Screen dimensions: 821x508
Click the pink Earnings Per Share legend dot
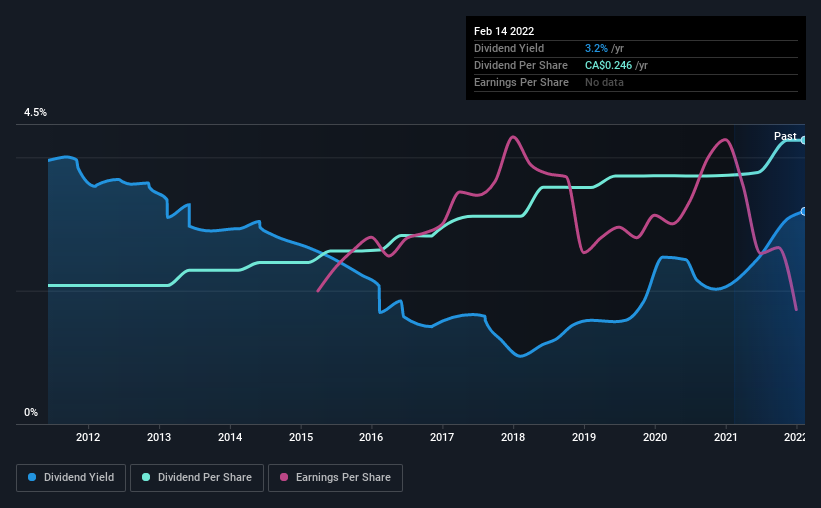tap(284, 477)
